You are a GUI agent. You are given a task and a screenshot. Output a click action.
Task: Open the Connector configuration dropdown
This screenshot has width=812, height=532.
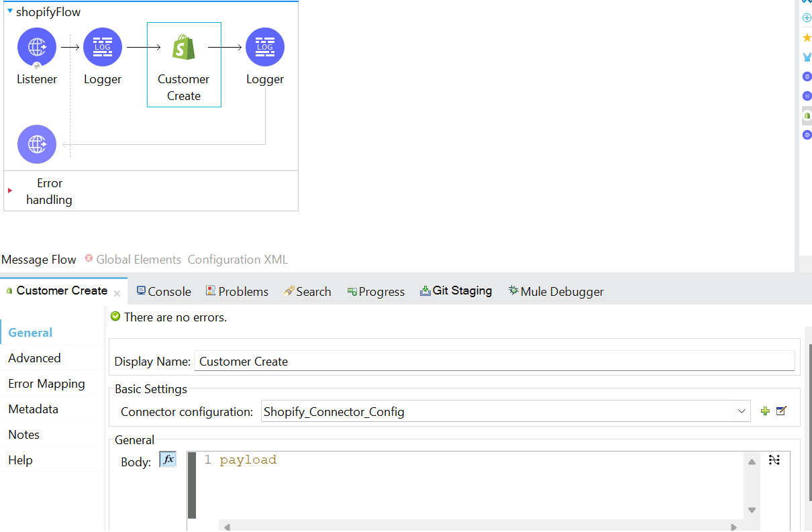tap(742, 411)
